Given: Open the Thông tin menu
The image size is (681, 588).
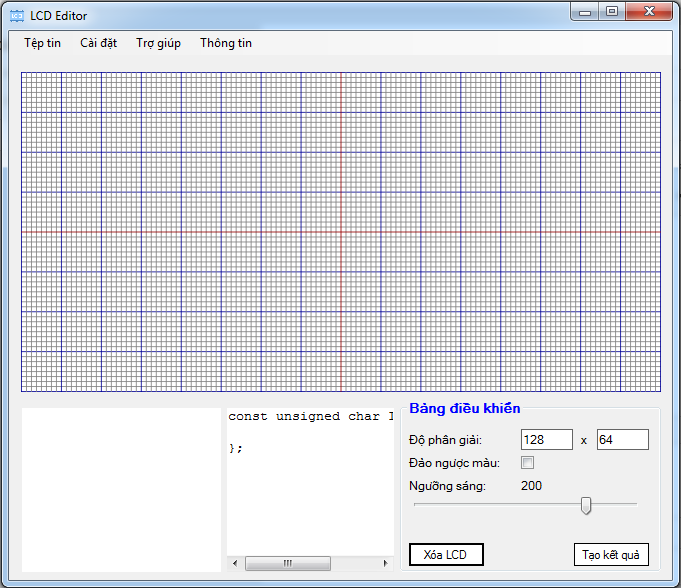Looking at the screenshot, I should coord(226,43).
